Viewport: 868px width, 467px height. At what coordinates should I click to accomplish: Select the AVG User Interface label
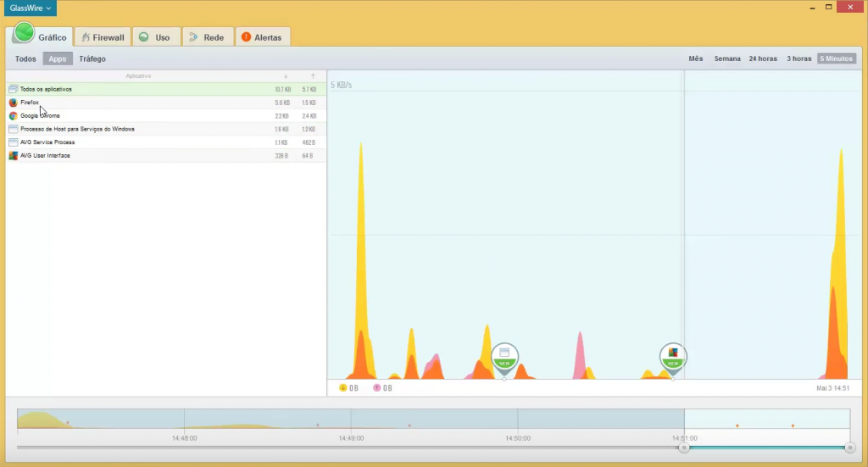click(46, 155)
